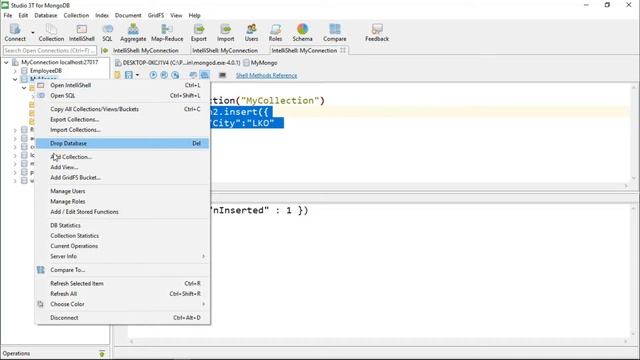Click the Import toolbar icon

click(x=226, y=32)
